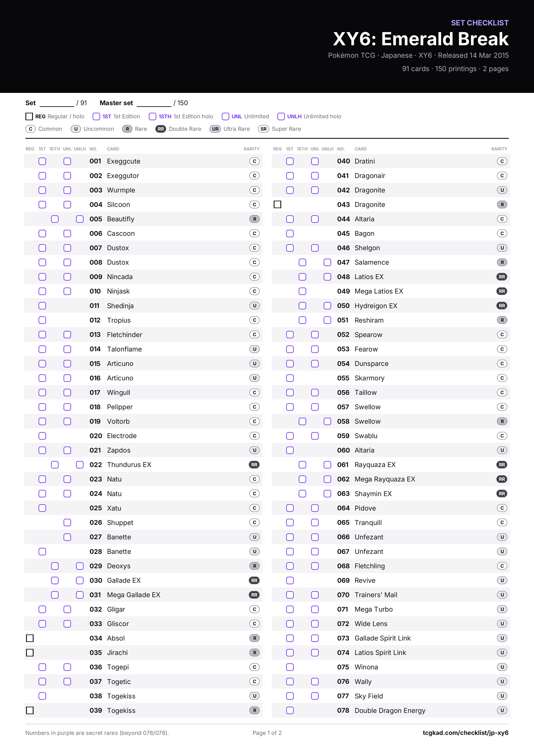Click Super Rare SR legend badge
The image size is (534, 756).
click(264, 129)
